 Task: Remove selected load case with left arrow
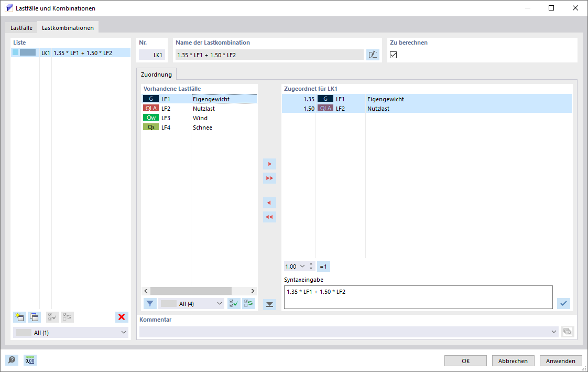tap(269, 203)
